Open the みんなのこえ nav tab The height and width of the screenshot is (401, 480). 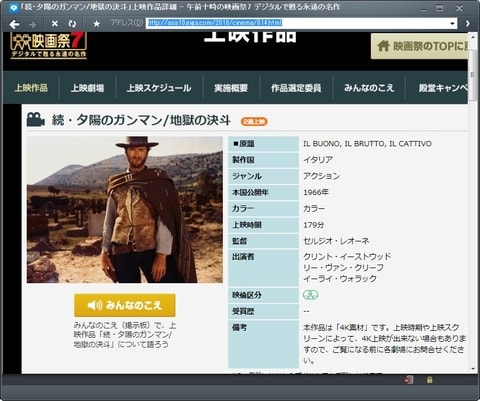(x=369, y=88)
